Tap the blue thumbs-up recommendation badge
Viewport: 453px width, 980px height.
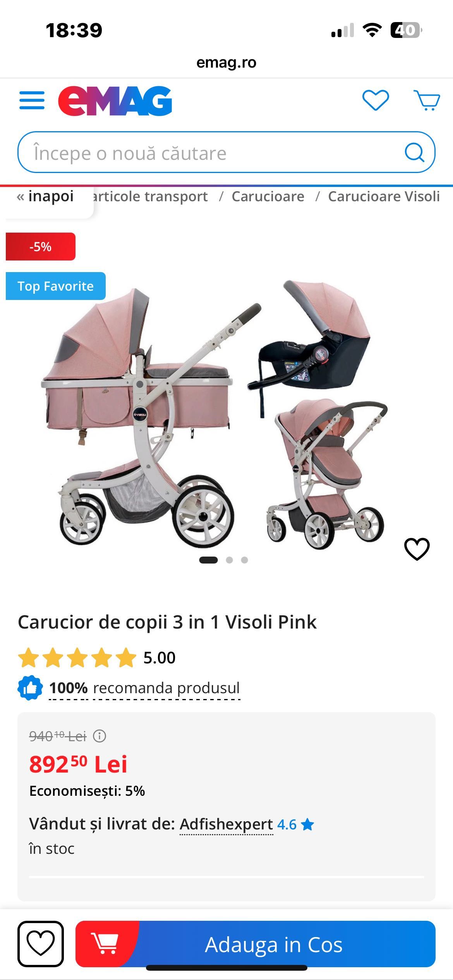click(x=30, y=688)
